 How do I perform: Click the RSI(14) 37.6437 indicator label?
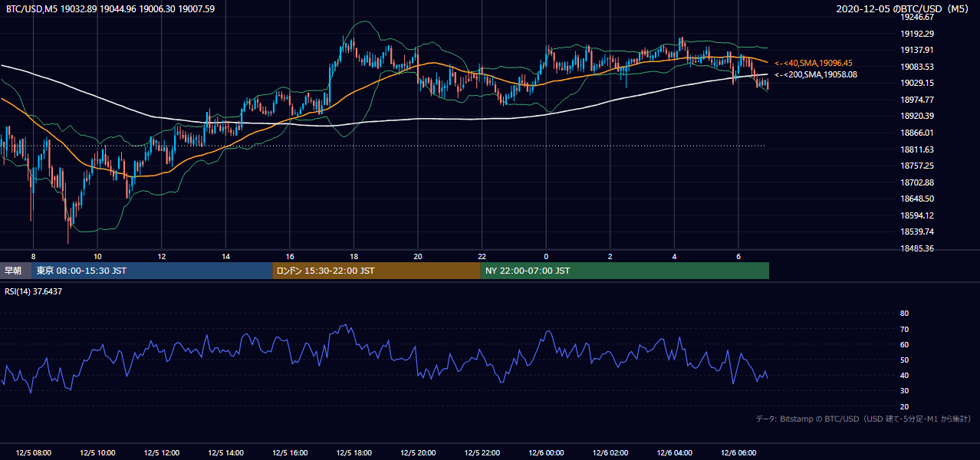click(34, 291)
